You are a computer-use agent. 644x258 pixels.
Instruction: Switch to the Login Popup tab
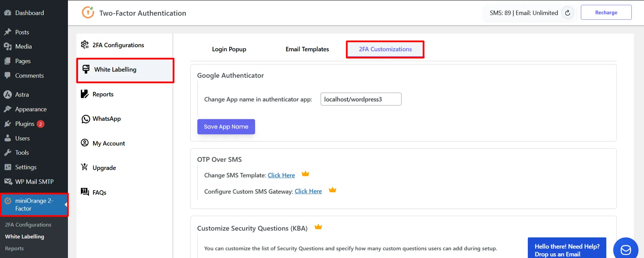[229, 49]
